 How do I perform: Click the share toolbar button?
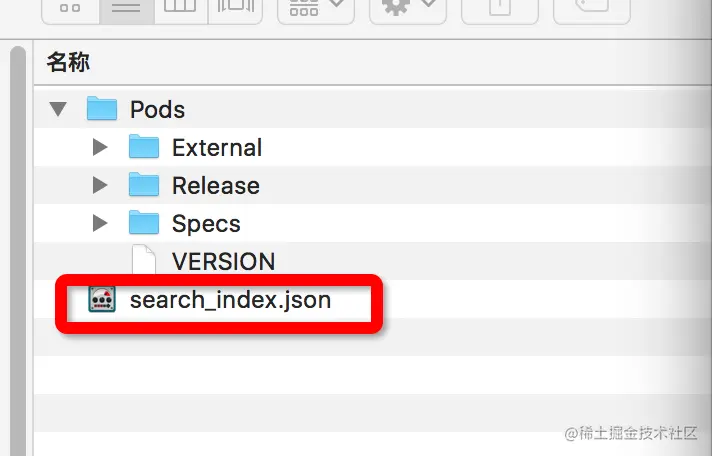click(x=499, y=8)
